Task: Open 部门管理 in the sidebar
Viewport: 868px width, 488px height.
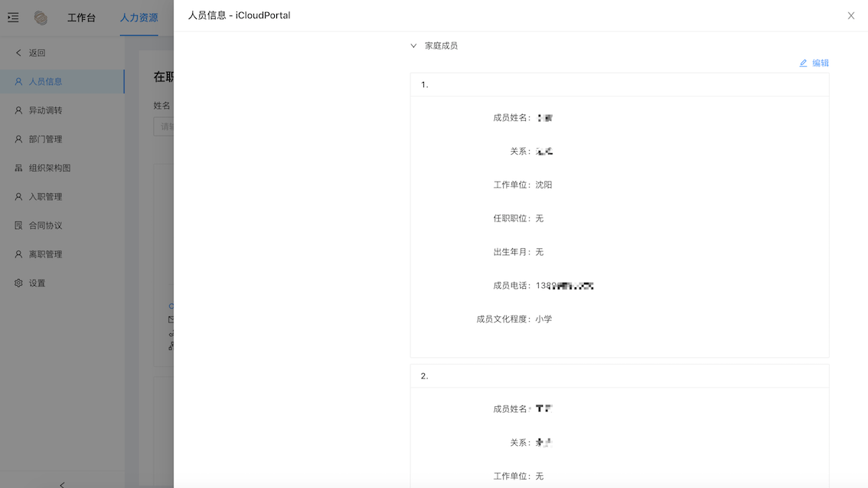Action: click(x=62, y=139)
